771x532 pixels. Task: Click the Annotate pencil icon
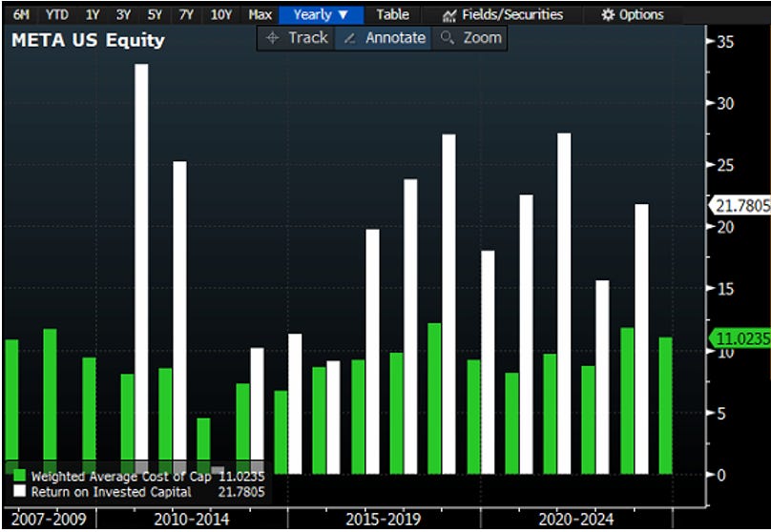click(349, 38)
